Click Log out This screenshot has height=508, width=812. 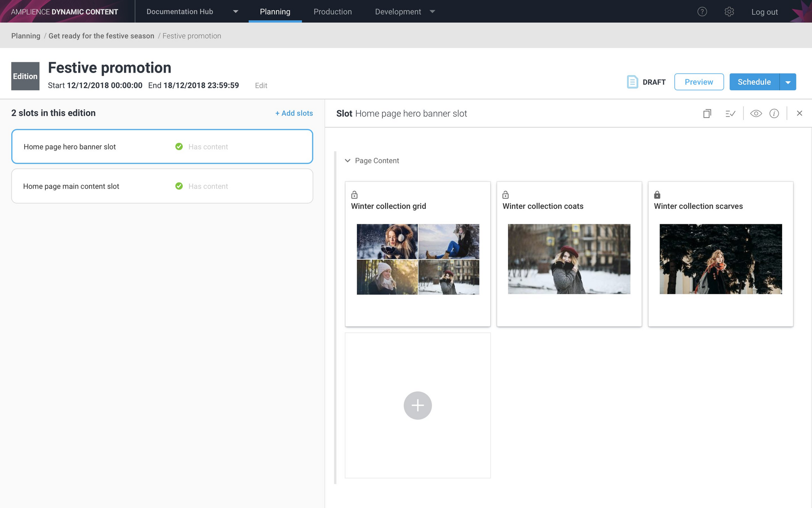tap(764, 12)
